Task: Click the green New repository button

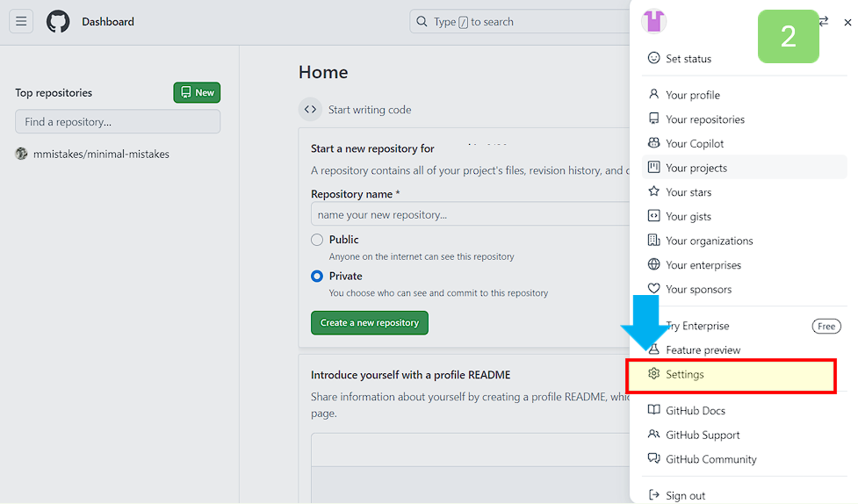Action: coord(197,92)
